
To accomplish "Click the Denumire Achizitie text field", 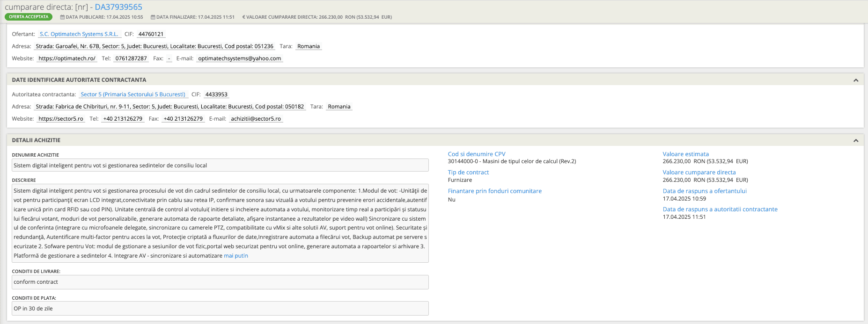I will 220,165.
